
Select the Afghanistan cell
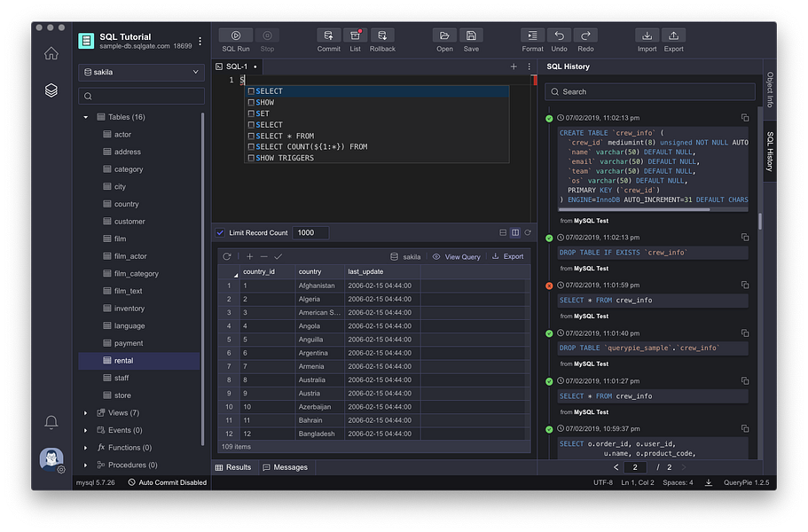point(319,286)
